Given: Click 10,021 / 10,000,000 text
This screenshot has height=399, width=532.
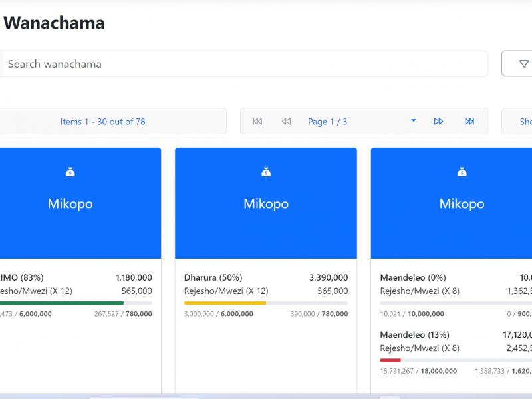Looking at the screenshot, I should [x=412, y=314].
